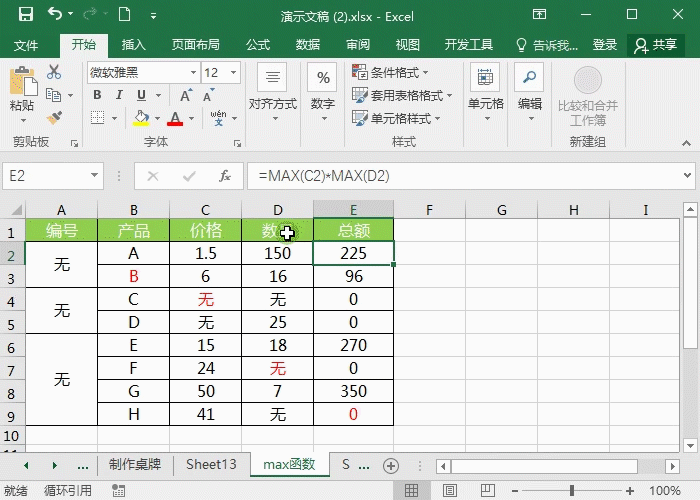Switch to the 插入 Insert tab
This screenshot has height=500, width=700.
coord(133,45)
